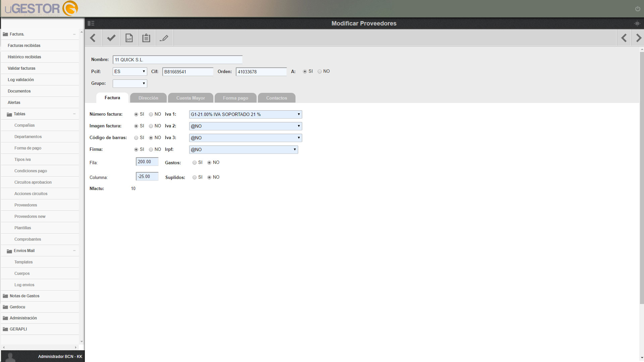
Task: Switch to the Contactos tab
Action: click(277, 98)
